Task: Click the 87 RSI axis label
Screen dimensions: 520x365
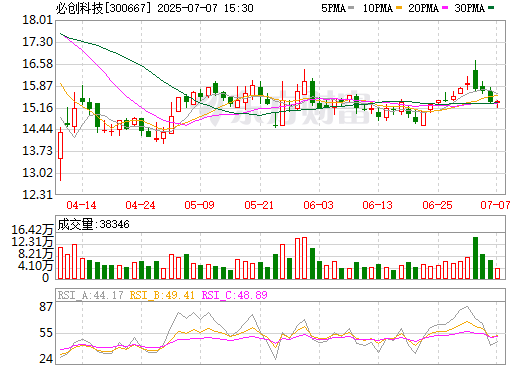Action: coord(46,307)
